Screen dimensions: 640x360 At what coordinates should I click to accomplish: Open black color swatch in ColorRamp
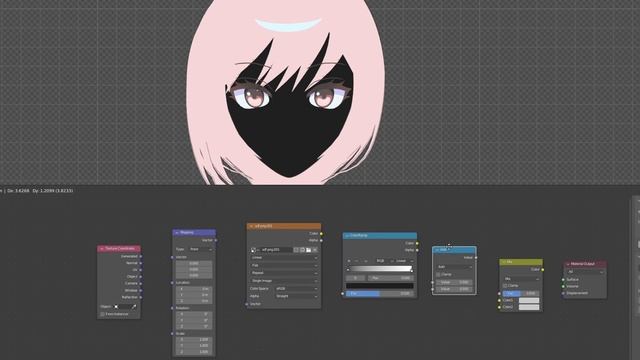pos(380,286)
